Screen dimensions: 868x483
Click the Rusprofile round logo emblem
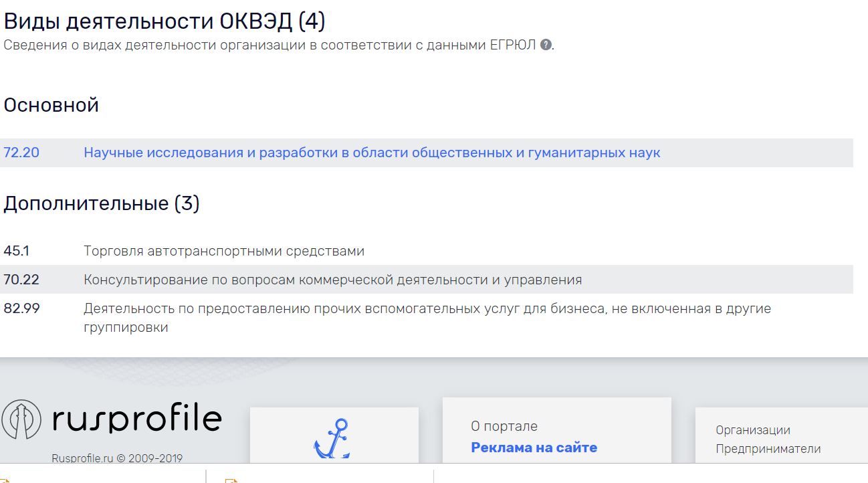point(21,419)
